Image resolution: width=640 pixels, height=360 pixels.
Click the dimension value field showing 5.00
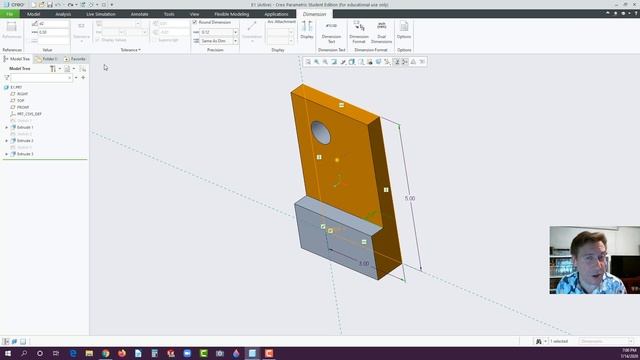(x=53, y=32)
